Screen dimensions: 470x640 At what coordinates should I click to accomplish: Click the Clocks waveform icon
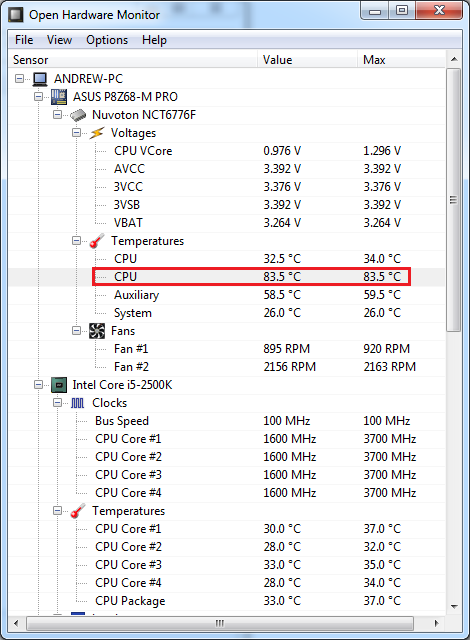click(78, 403)
